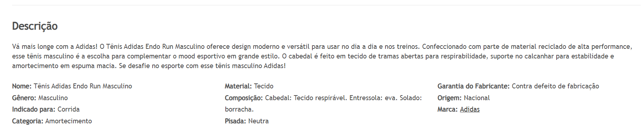Click the Categoria Amortecimento text
The height and width of the screenshot is (134, 644).
pos(52,121)
